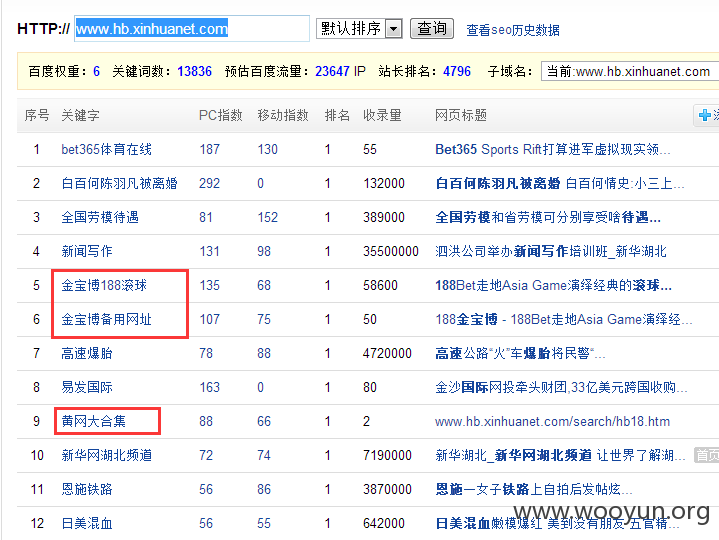Open page title 日美混血嫩模爆红
719x540 pixels.
(557, 523)
